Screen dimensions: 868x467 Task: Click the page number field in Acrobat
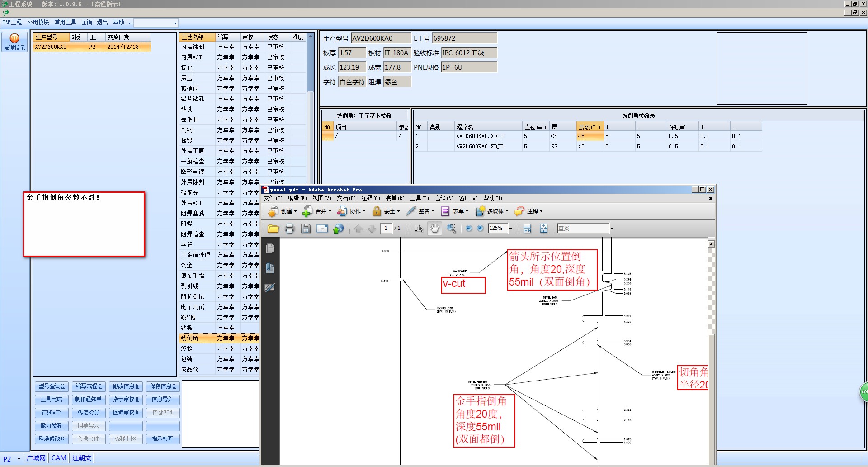pos(386,229)
